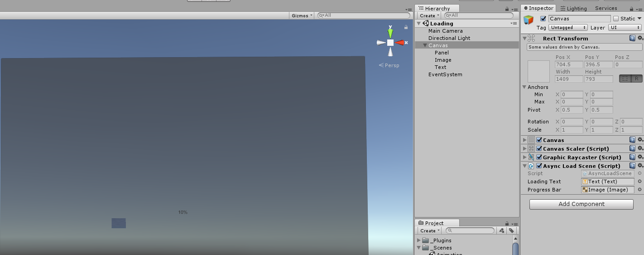Expand the _Plugins folder in Project
This screenshot has height=255, width=644.
click(418, 240)
